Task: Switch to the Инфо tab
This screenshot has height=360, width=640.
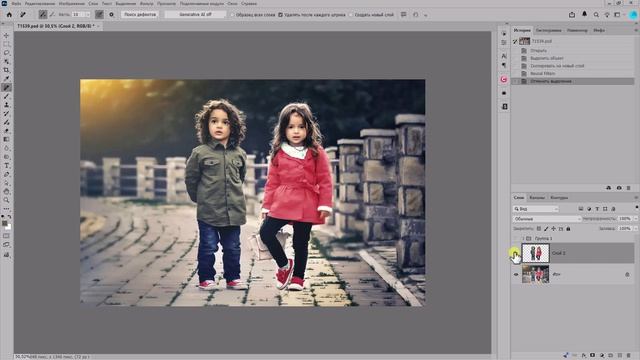Action: [599, 30]
